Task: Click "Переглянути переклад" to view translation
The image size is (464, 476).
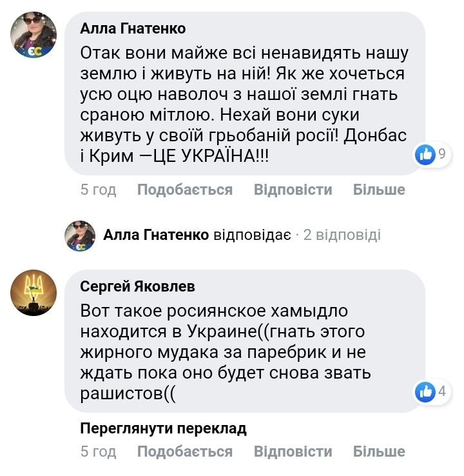Action: click(163, 428)
